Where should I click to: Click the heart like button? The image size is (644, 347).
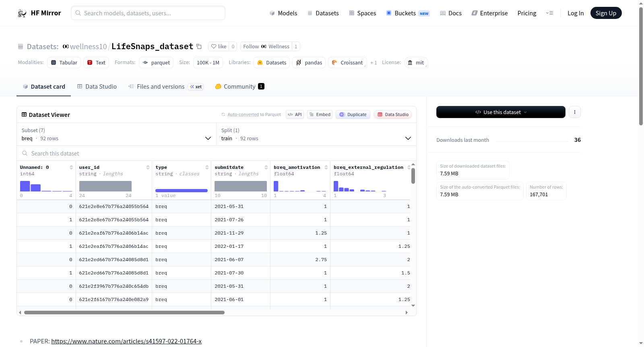click(219, 46)
